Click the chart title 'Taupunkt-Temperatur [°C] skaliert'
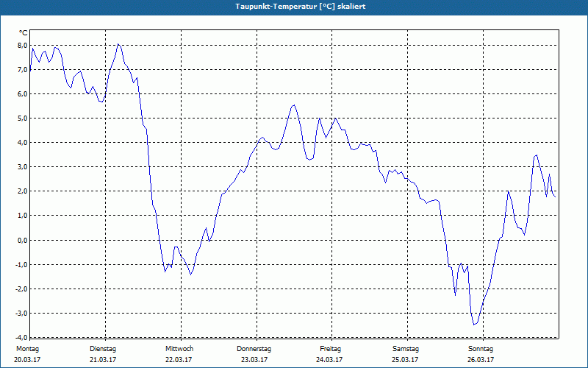588x368 pixels. [301, 7]
